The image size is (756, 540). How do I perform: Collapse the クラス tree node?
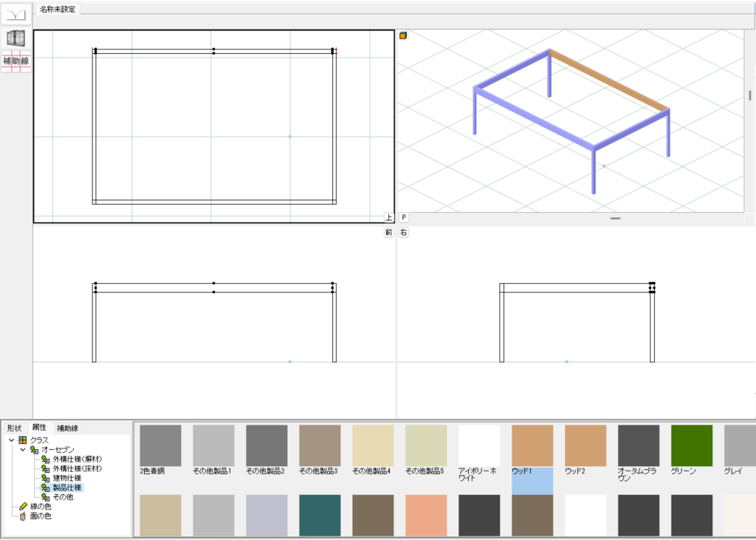click(x=11, y=440)
